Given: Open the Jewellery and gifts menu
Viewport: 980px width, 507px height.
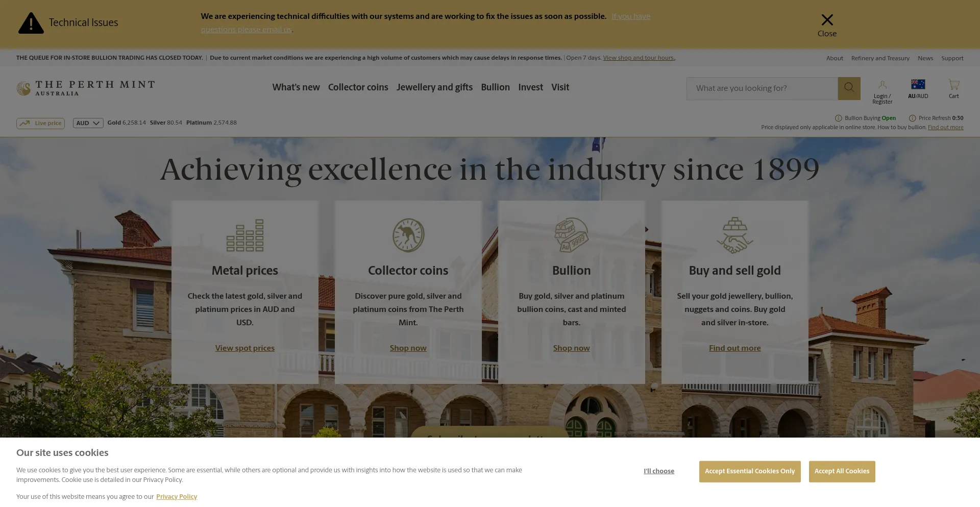Looking at the screenshot, I should 434,87.
